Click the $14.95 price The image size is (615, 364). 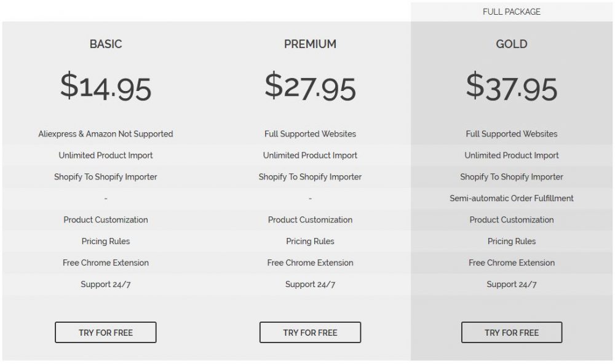[x=106, y=87]
